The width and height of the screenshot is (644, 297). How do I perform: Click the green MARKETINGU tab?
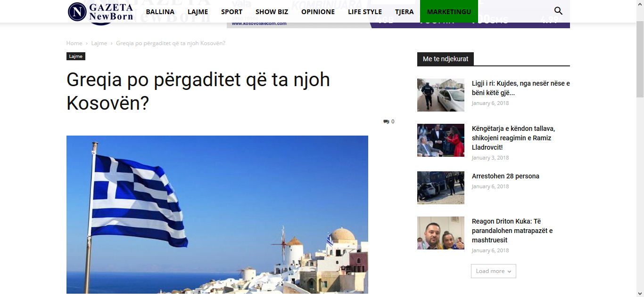pyautogui.click(x=449, y=11)
